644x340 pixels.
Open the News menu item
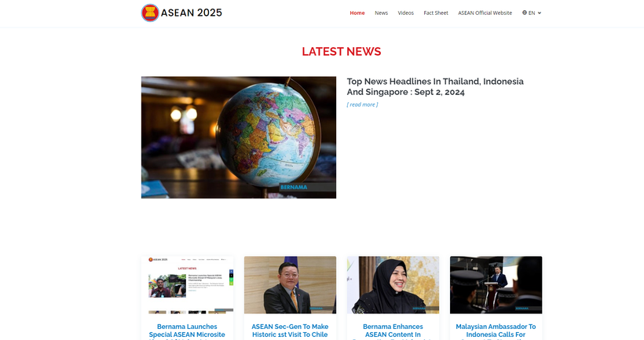(x=381, y=13)
